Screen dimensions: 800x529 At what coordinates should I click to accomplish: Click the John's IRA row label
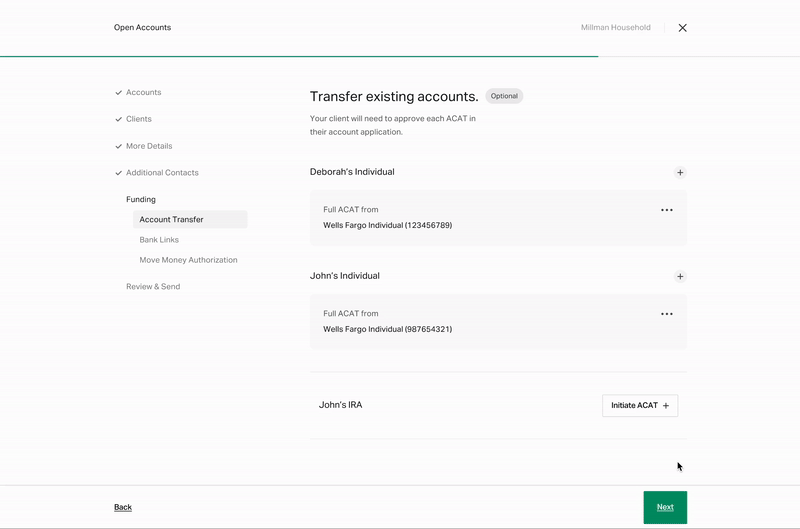click(x=340, y=405)
